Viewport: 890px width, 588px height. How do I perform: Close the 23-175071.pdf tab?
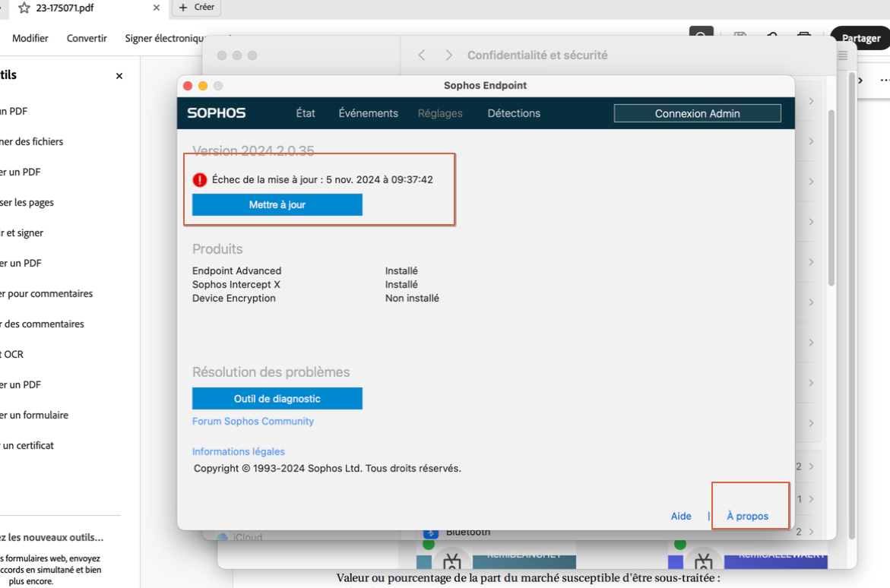(x=157, y=8)
